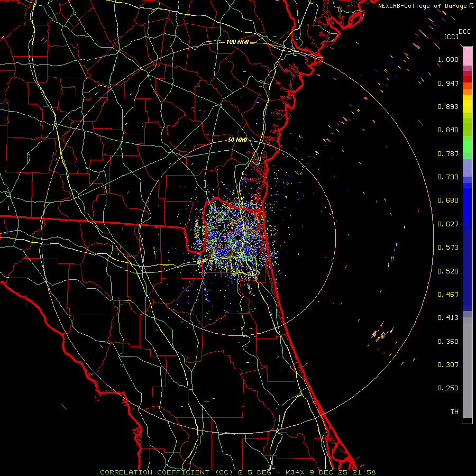The width and height of the screenshot is (476, 476).
Task: Click the 50 NMI range ring label
Action: (x=237, y=140)
